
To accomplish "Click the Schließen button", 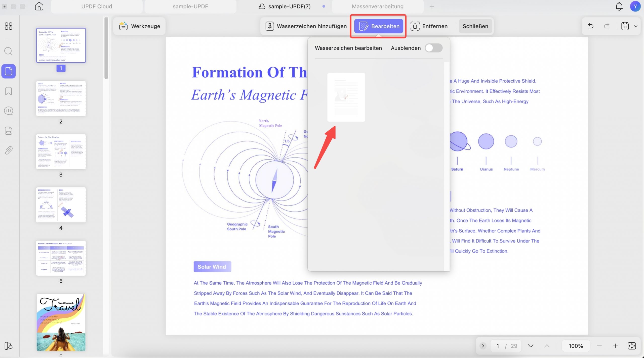I will 475,26.
